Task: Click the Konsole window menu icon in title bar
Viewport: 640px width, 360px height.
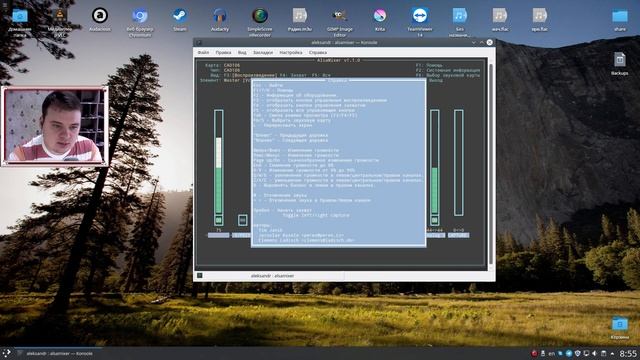Action: pos(199,42)
